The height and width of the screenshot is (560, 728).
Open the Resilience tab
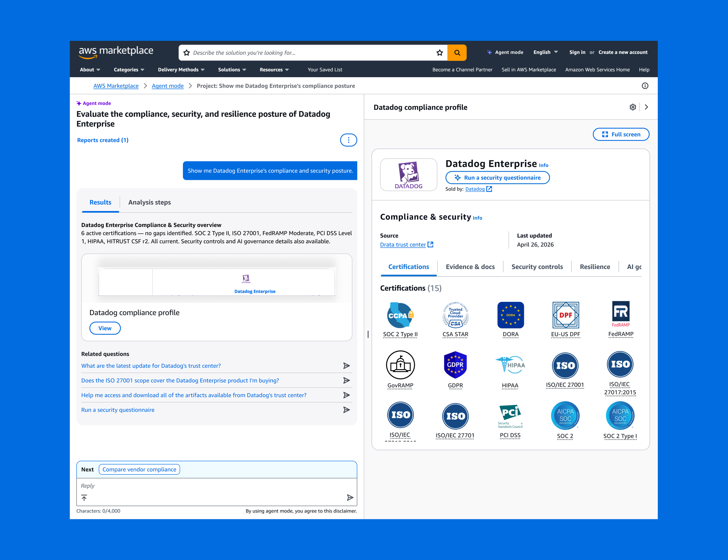[595, 267]
